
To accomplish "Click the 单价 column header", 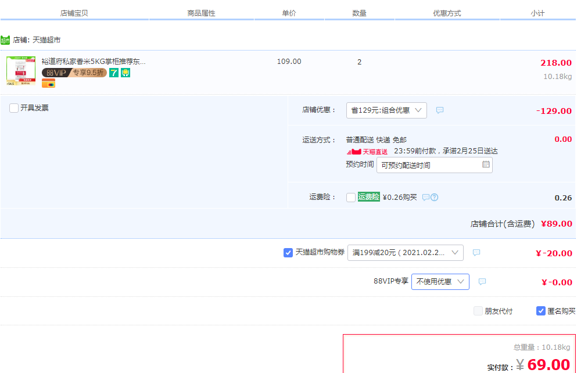I will pyautogui.click(x=289, y=13).
